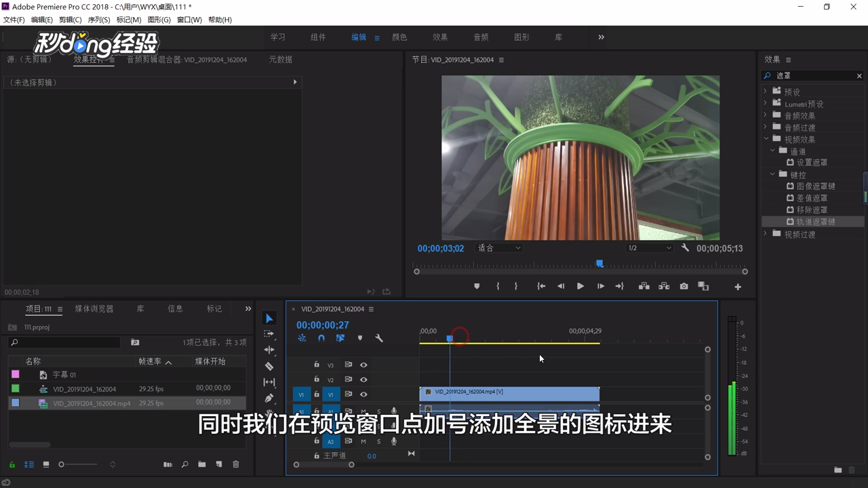The height and width of the screenshot is (488, 868).
Task: Click the Project panel search field
Action: pos(64,342)
